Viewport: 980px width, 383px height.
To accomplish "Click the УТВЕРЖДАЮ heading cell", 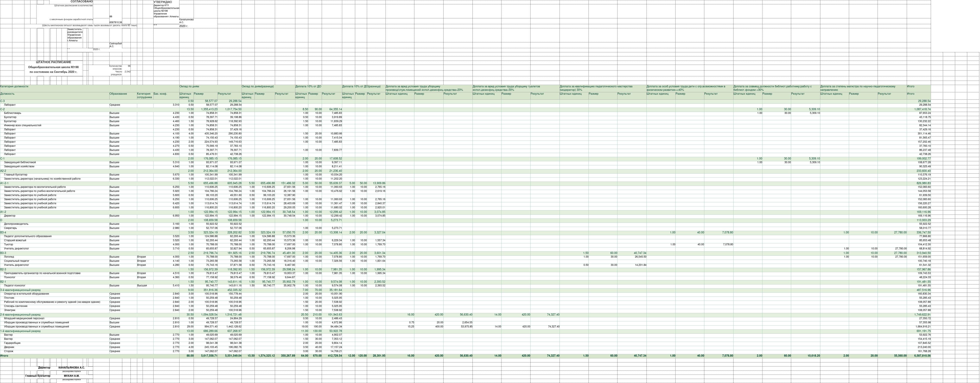I will [x=163, y=2].
